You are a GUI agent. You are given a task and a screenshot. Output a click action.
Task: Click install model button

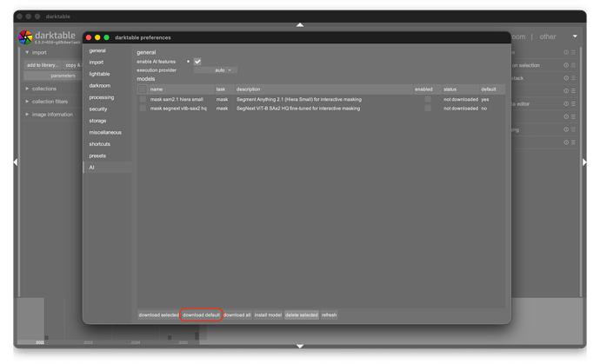(x=268, y=315)
